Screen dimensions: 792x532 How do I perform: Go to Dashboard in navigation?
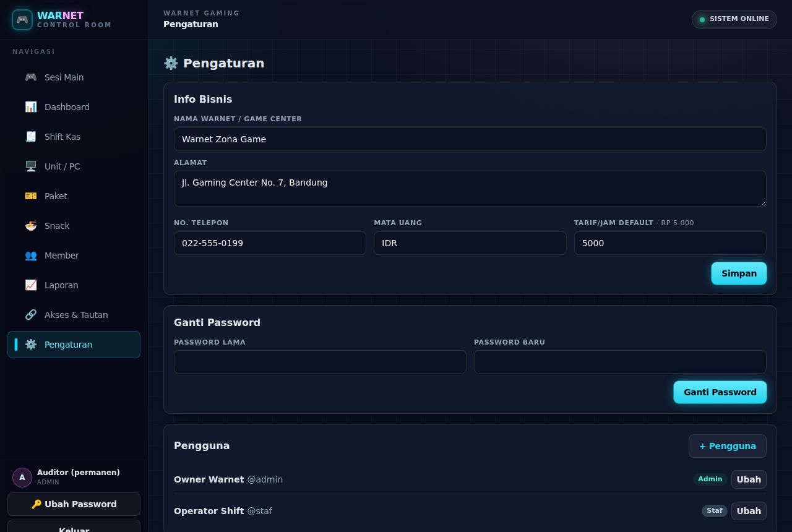click(74, 107)
